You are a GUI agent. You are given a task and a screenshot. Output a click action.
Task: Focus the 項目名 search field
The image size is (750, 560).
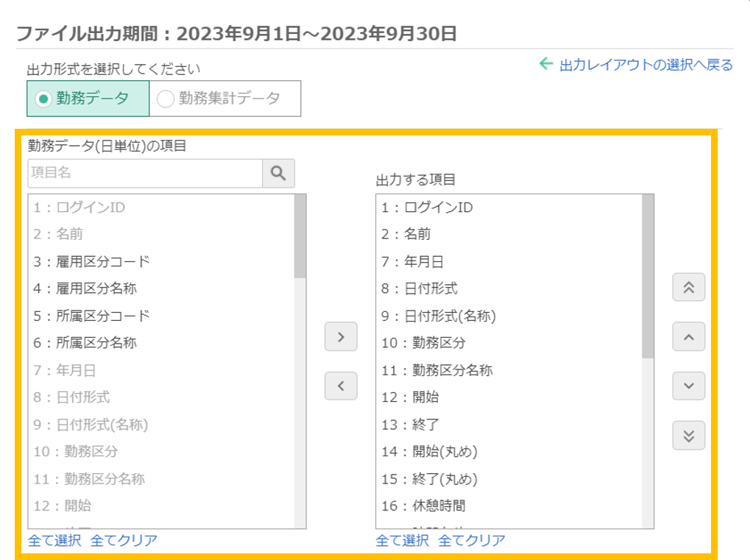pyautogui.click(x=145, y=173)
